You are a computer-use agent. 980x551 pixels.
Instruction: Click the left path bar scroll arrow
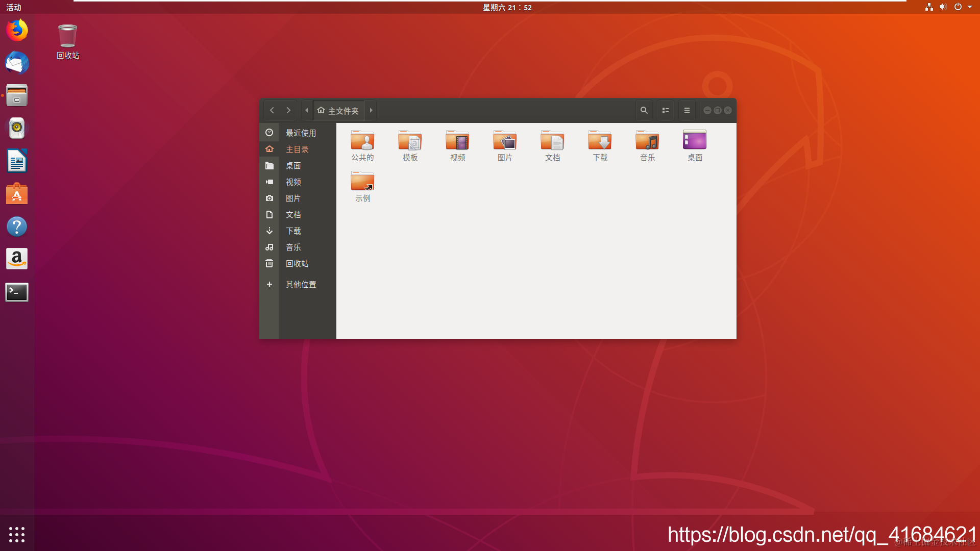(x=306, y=110)
